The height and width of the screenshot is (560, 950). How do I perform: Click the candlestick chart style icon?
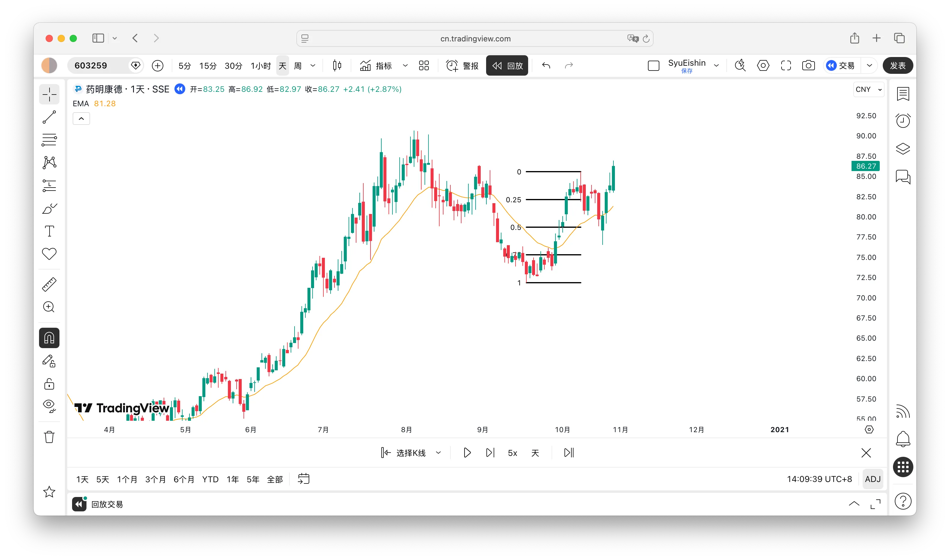tap(337, 66)
